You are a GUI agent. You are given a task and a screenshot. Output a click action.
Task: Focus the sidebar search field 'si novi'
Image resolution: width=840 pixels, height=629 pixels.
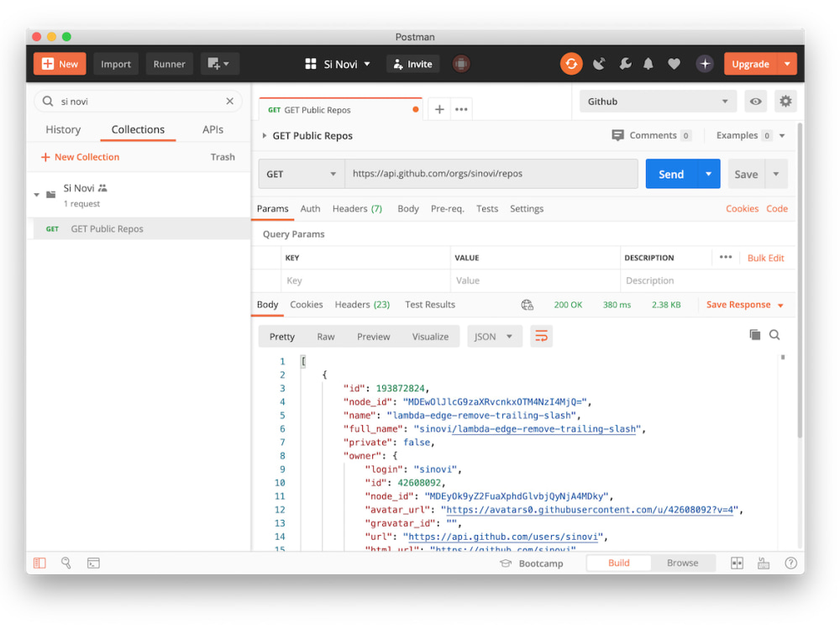[x=139, y=102]
